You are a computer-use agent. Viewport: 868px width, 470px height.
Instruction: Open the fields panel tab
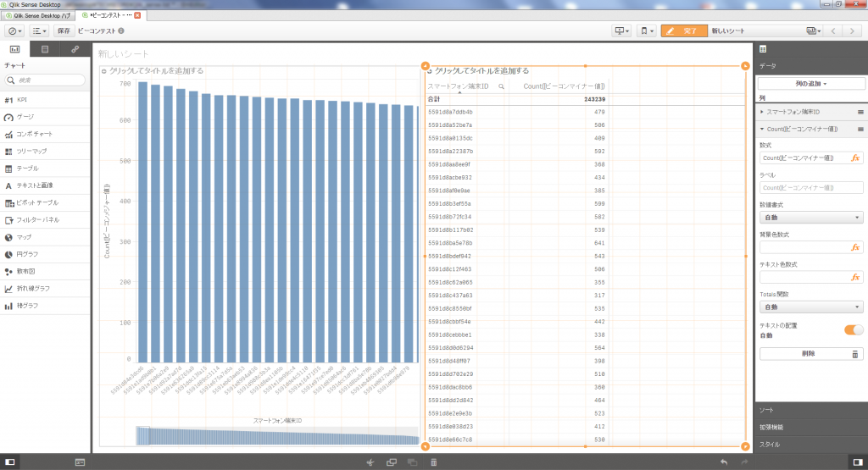(x=45, y=50)
